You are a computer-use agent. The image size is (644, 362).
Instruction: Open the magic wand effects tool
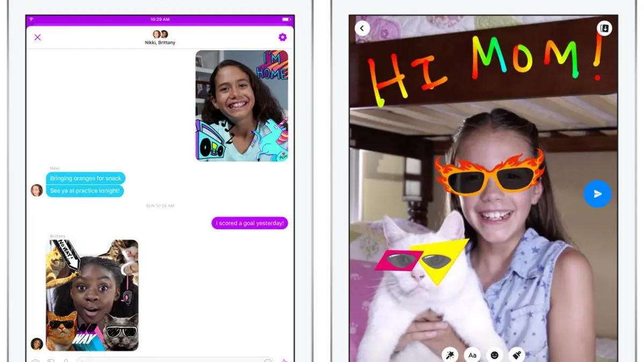tap(450, 354)
